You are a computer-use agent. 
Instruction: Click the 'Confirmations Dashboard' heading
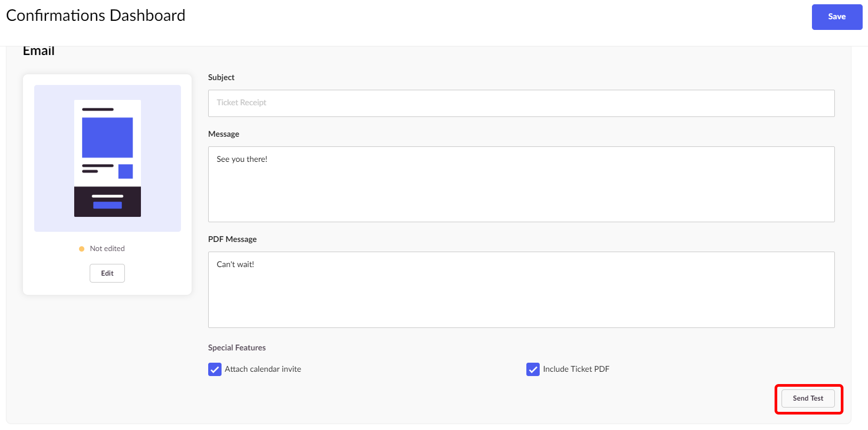point(96,15)
